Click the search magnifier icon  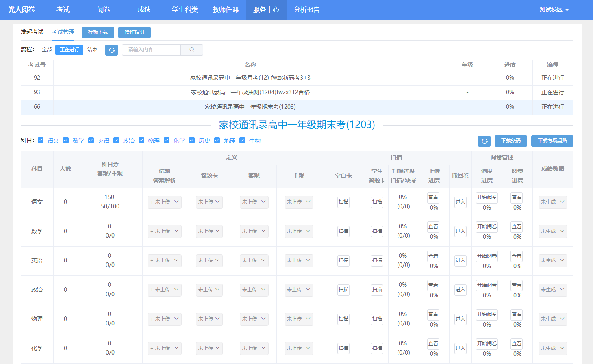pos(192,50)
